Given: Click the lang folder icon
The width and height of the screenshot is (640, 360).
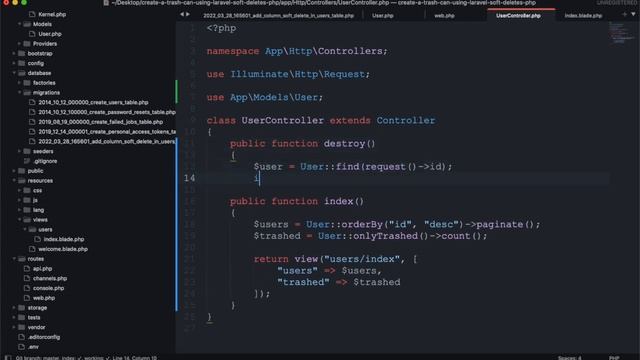Looking at the screenshot, I should click(x=27, y=210).
